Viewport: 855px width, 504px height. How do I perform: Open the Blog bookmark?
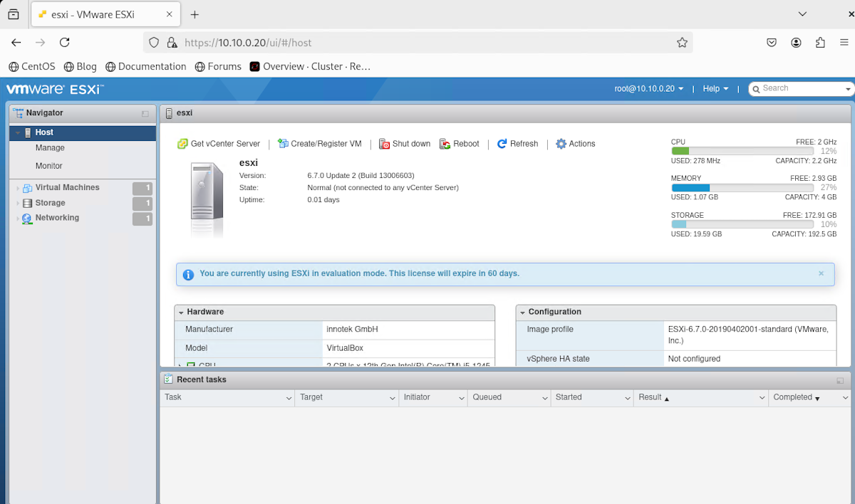80,66
